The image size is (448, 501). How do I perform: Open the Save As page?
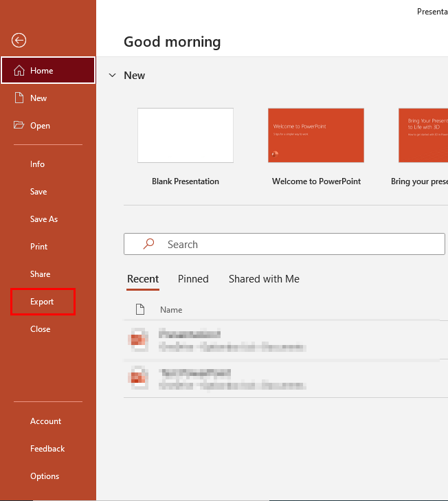(x=44, y=219)
